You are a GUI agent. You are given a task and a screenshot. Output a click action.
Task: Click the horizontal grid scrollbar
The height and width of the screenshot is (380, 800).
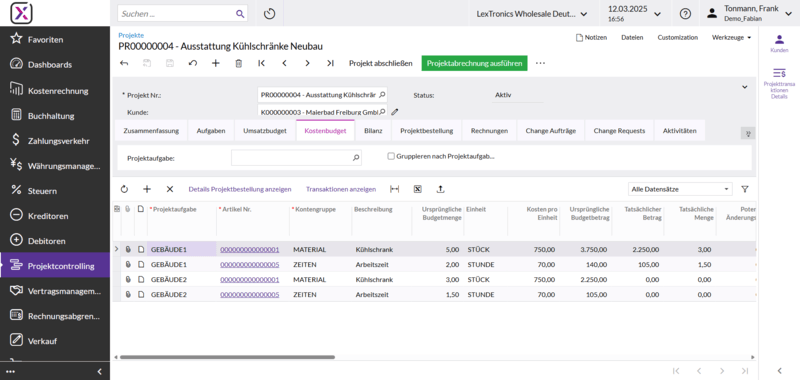pyautogui.click(x=227, y=357)
